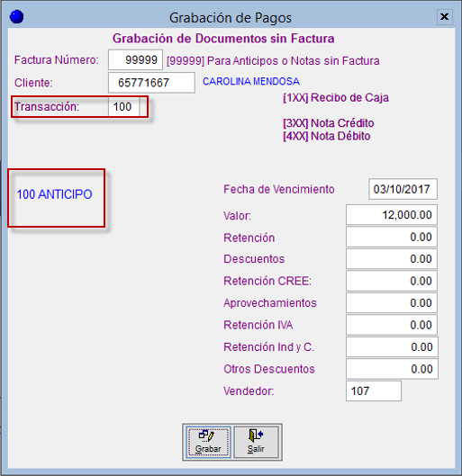The width and height of the screenshot is (462, 476).
Task: Click the Salir exit button
Action: coord(256,442)
